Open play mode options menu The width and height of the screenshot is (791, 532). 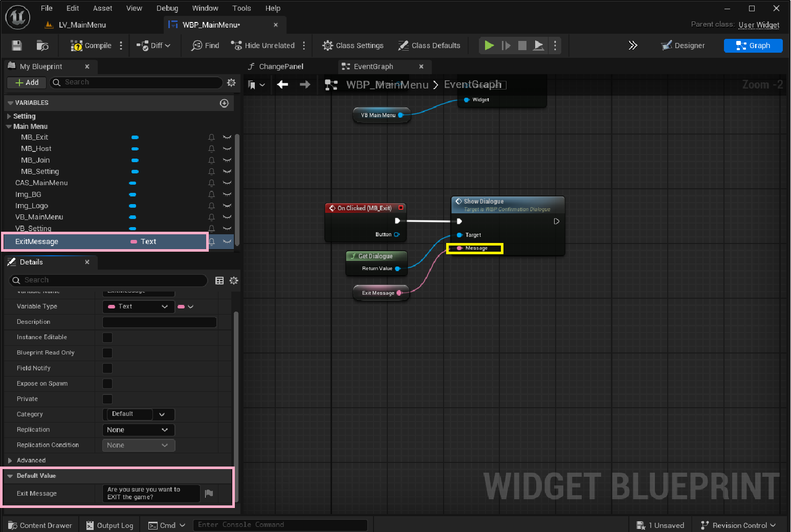555,46
